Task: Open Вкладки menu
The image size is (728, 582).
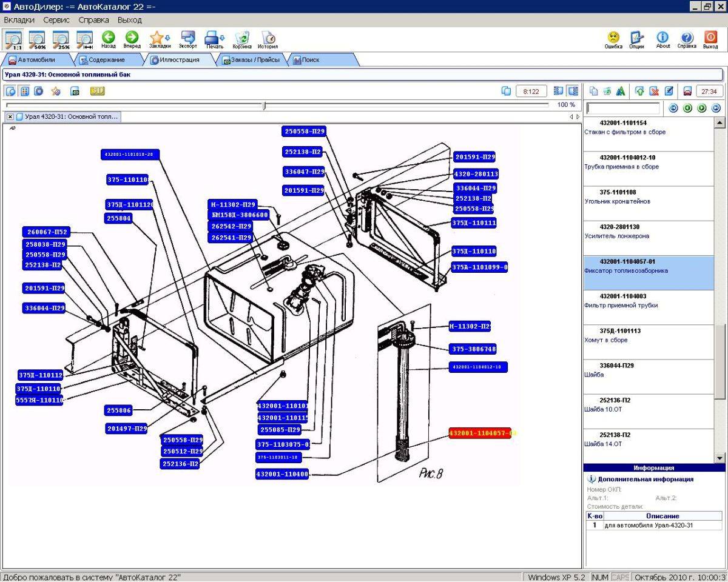Action: [19, 20]
